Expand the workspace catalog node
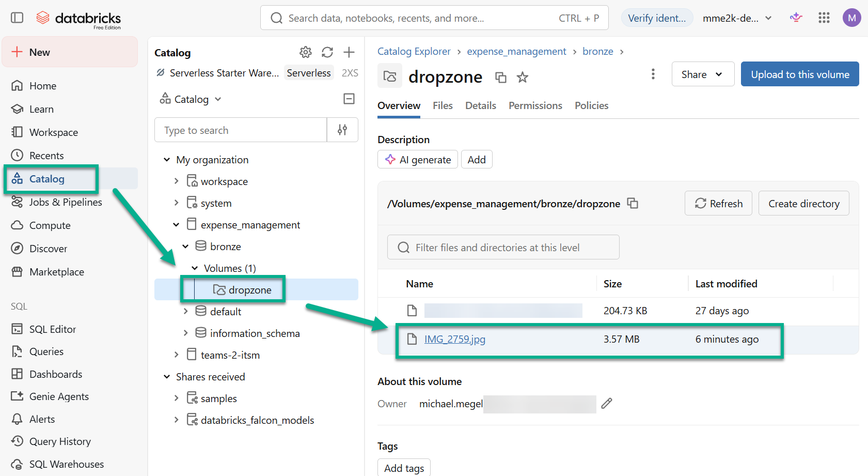Image resolution: width=868 pixels, height=476 pixels. 176,181
